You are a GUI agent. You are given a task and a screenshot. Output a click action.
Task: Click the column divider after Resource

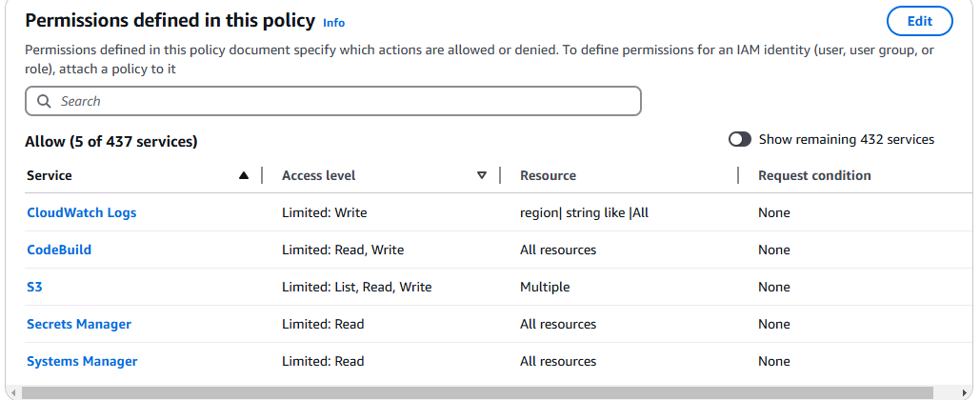738,175
